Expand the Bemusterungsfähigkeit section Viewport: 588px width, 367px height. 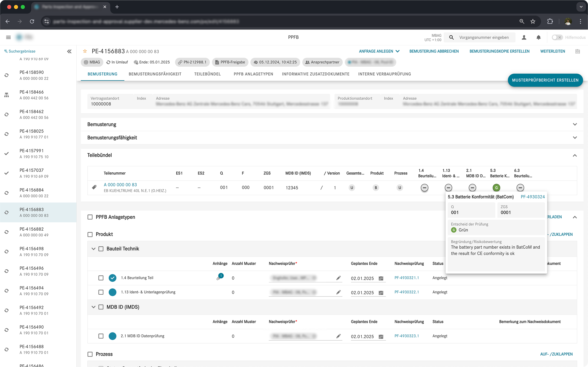pyautogui.click(x=575, y=138)
